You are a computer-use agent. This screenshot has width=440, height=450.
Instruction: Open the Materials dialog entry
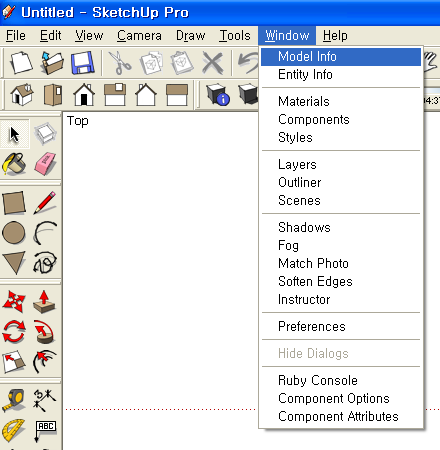(341, 102)
